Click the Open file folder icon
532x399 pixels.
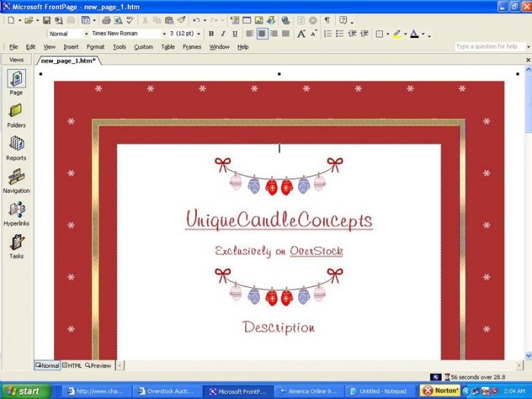click(x=29, y=21)
